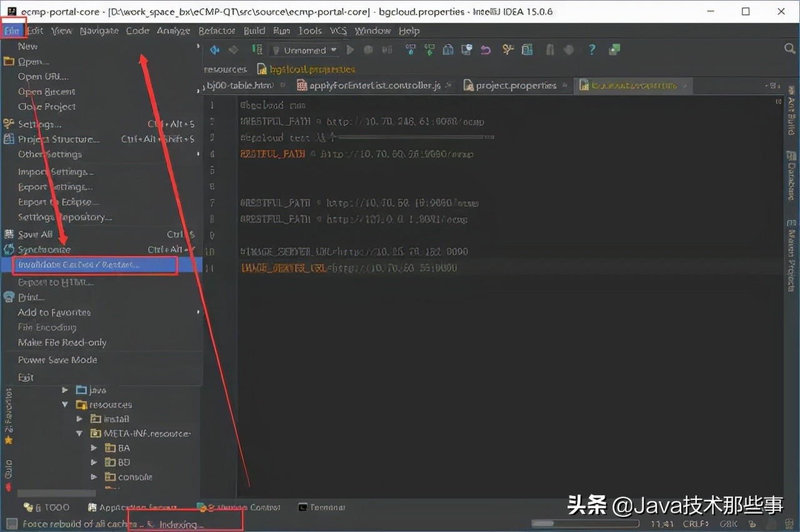Expand the console folder arrow

(94, 476)
